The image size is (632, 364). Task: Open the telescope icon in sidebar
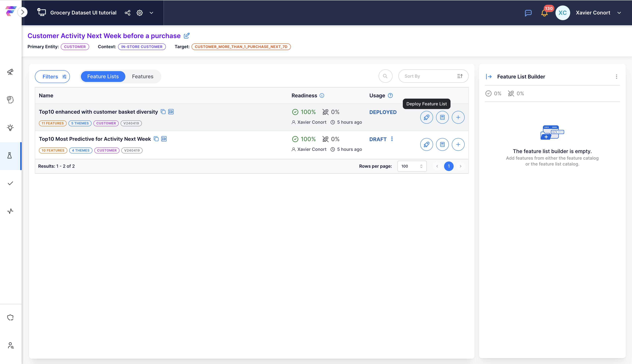coord(10,72)
